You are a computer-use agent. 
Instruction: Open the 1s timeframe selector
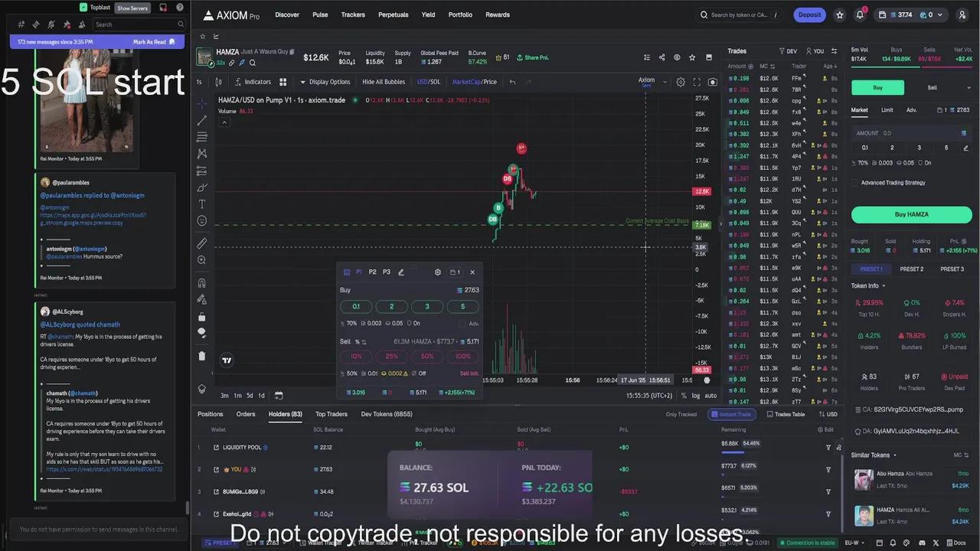coord(199,82)
